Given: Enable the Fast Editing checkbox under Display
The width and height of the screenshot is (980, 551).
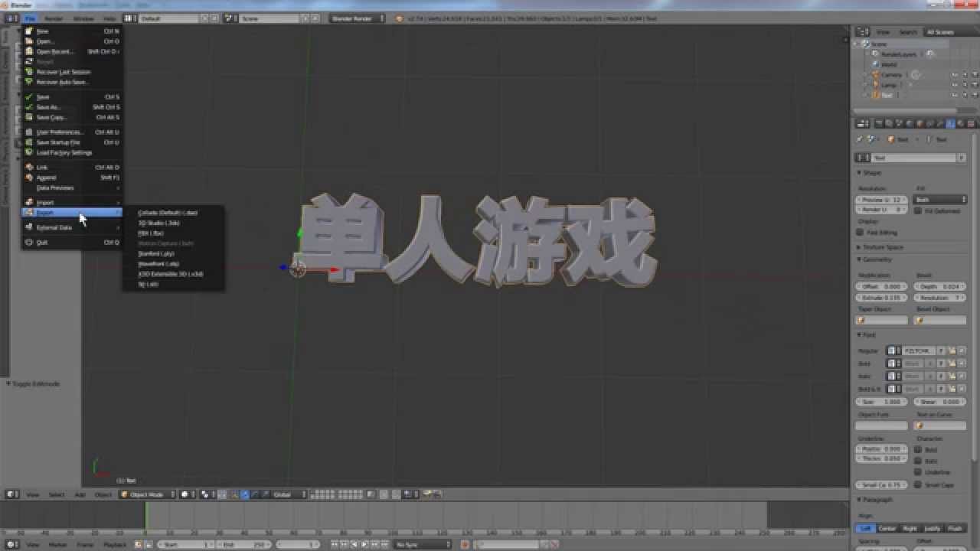Looking at the screenshot, I should point(859,232).
